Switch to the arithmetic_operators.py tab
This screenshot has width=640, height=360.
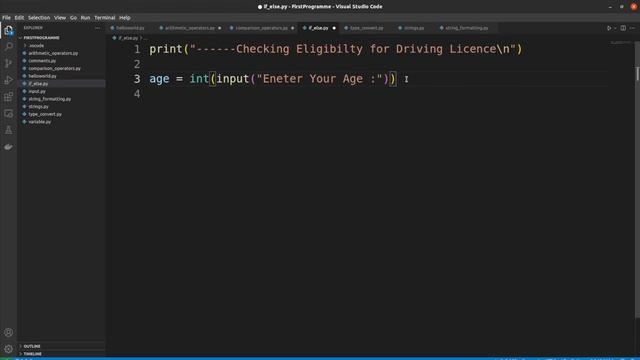click(x=190, y=28)
